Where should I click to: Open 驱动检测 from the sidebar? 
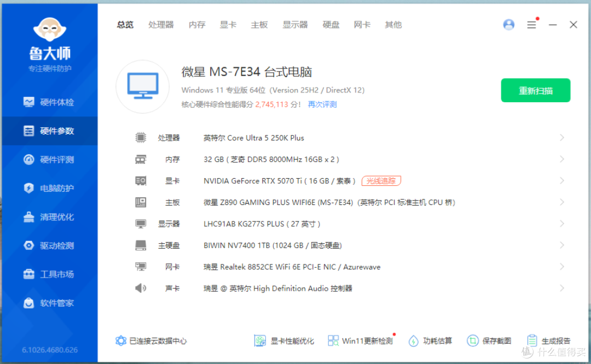(49, 245)
